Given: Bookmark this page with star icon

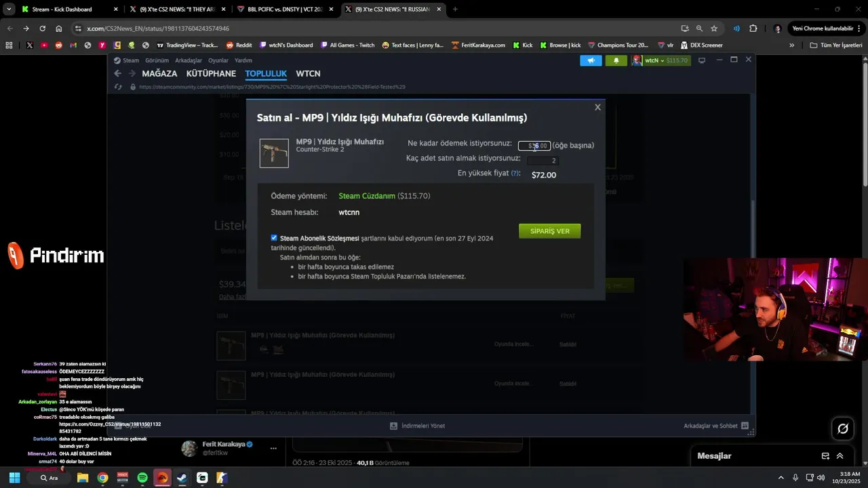Looking at the screenshot, I should pos(714,28).
